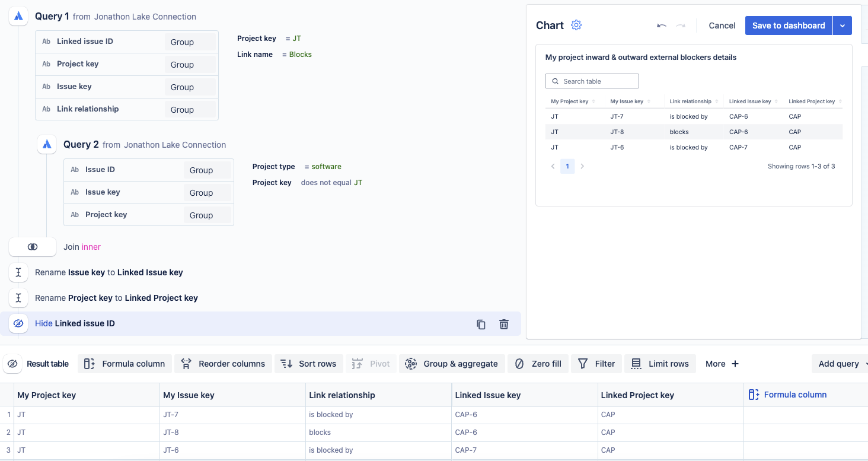This screenshot has width=868, height=461.
Task: Delete the Hide Linked issue ID step
Action: coord(503,324)
